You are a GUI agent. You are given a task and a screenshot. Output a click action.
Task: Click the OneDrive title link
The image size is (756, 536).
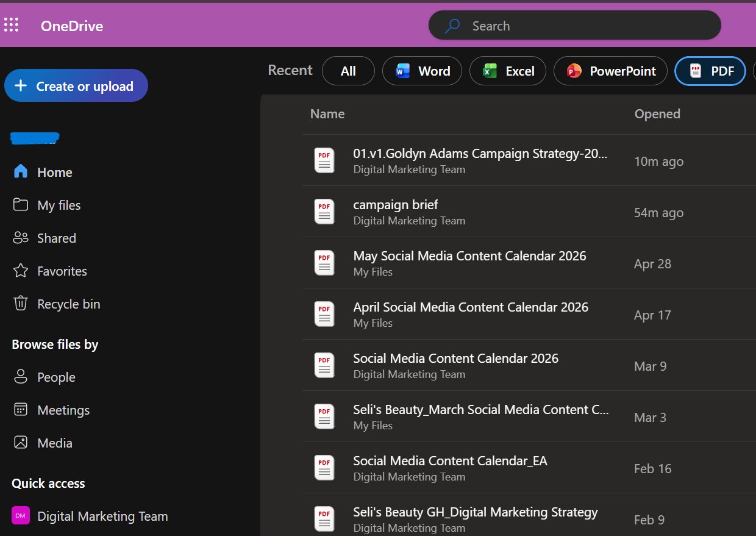pyautogui.click(x=72, y=26)
